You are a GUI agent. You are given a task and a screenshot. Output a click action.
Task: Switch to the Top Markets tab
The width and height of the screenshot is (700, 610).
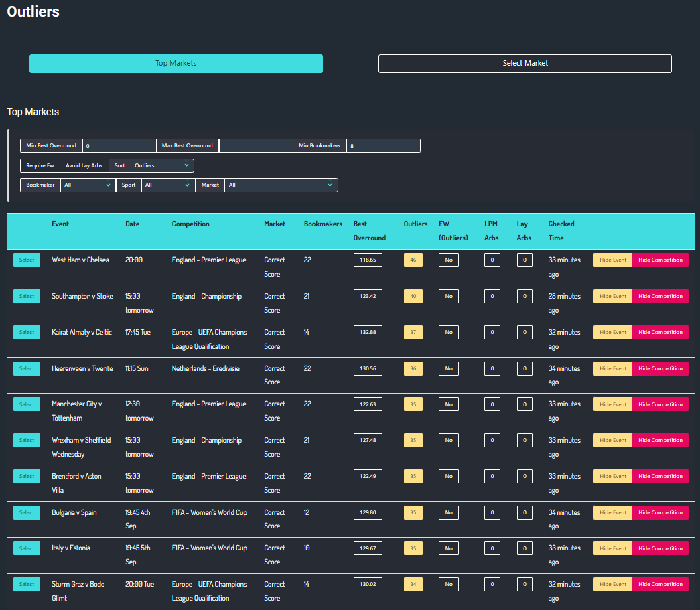tap(176, 64)
